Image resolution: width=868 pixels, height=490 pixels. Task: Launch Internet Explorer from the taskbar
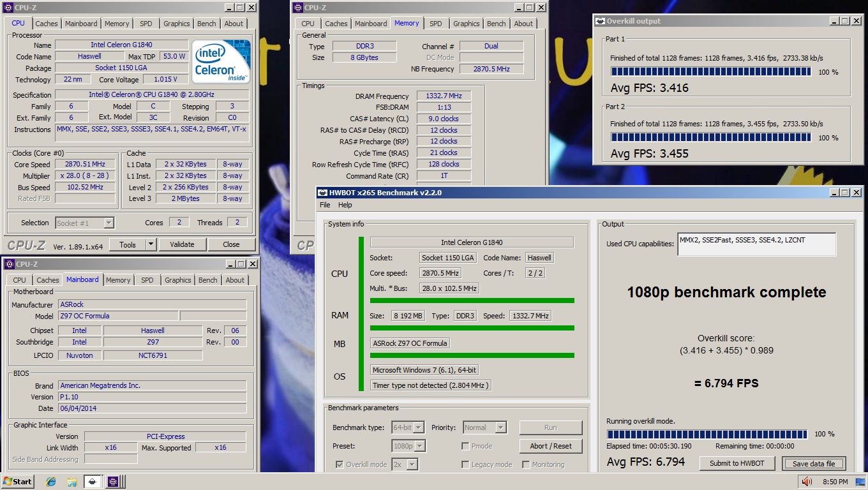[51, 481]
